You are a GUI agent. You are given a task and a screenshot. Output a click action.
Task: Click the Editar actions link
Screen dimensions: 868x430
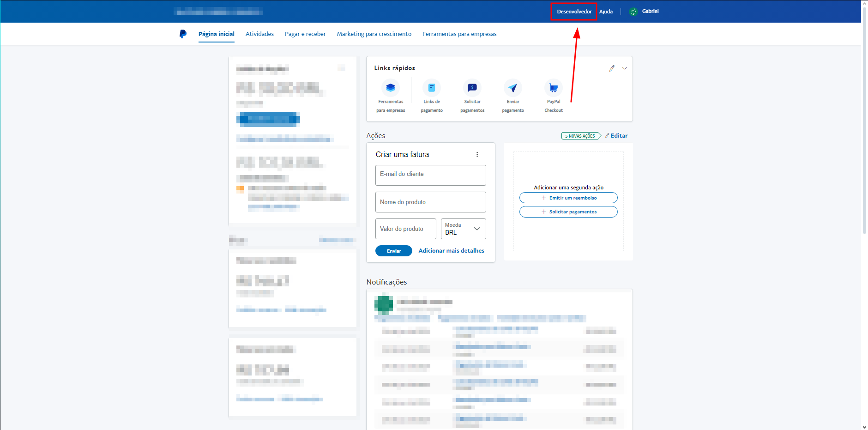[x=616, y=135]
